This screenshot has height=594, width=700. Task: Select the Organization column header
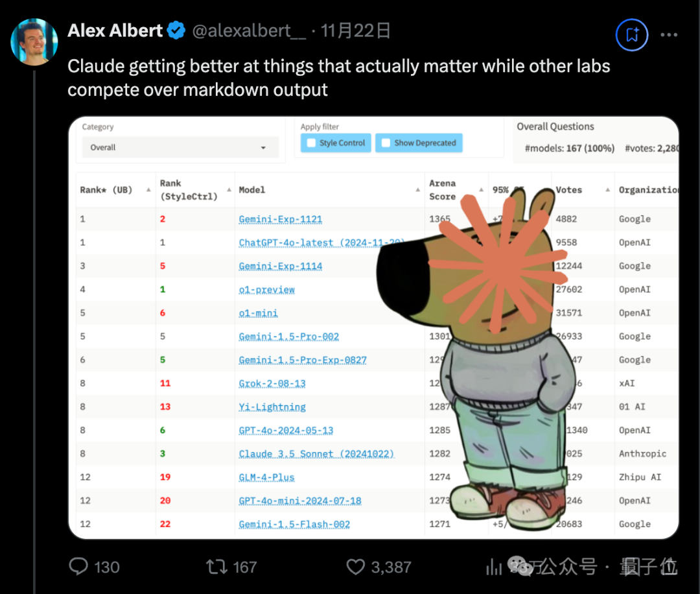tap(648, 190)
